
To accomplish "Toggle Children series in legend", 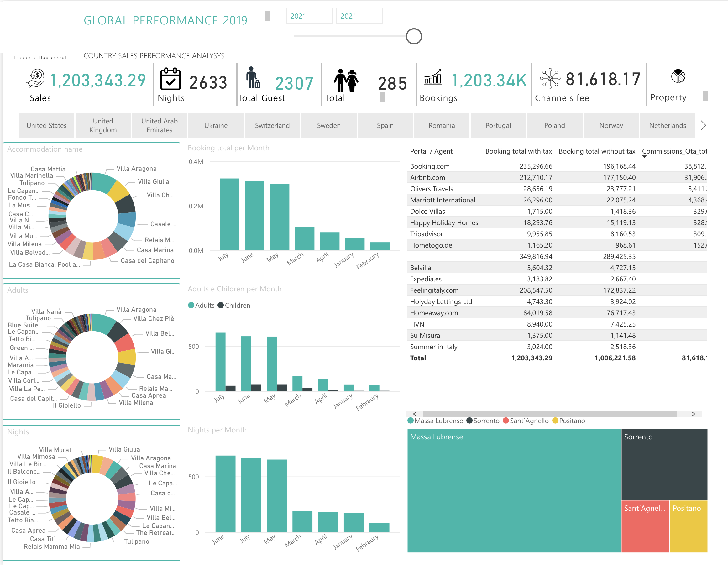I will [x=234, y=305].
